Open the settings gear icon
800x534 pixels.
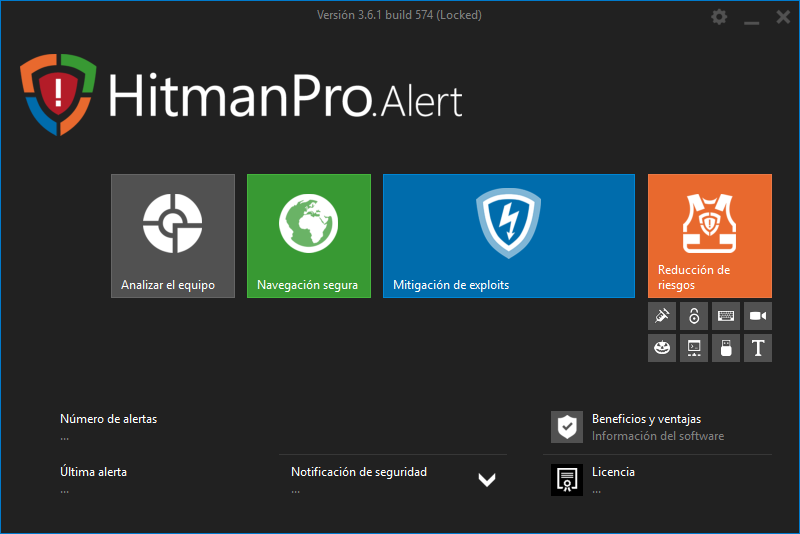coord(719,17)
